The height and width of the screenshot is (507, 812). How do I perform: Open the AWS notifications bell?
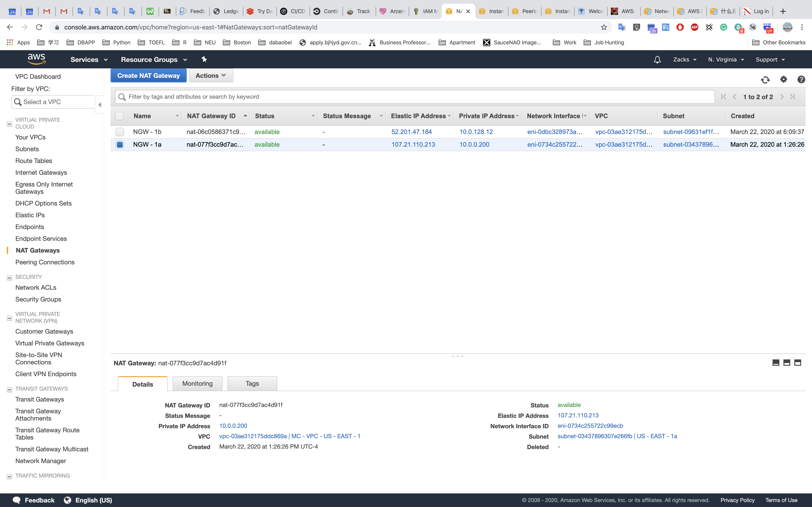coord(657,60)
